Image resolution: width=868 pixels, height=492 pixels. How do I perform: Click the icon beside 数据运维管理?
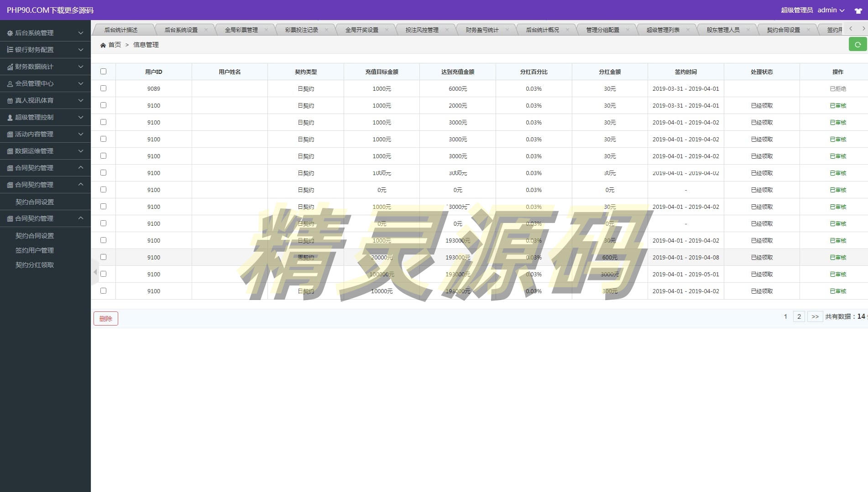tap(10, 151)
